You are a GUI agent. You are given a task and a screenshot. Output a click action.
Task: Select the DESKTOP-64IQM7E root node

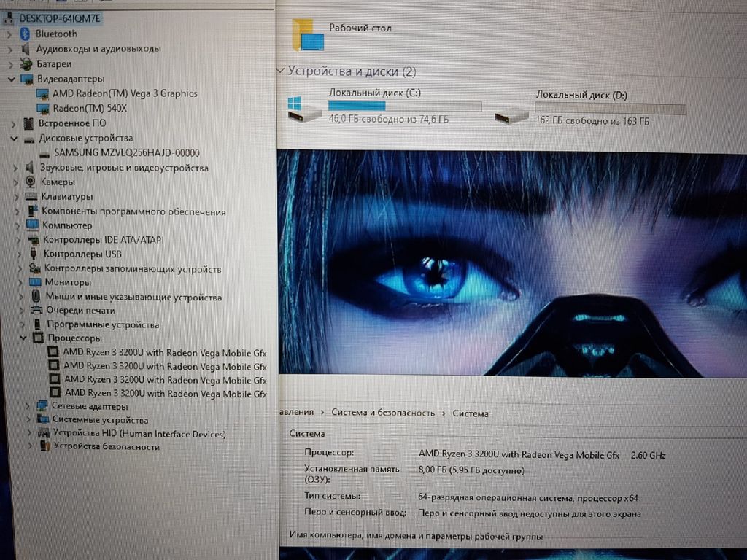click(x=60, y=18)
